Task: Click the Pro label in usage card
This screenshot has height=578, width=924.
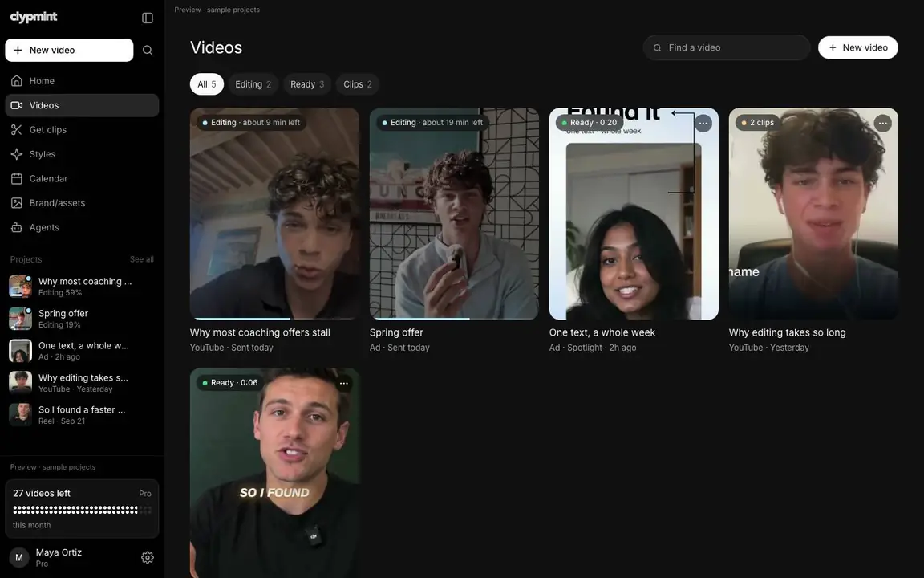Action: [x=145, y=494]
